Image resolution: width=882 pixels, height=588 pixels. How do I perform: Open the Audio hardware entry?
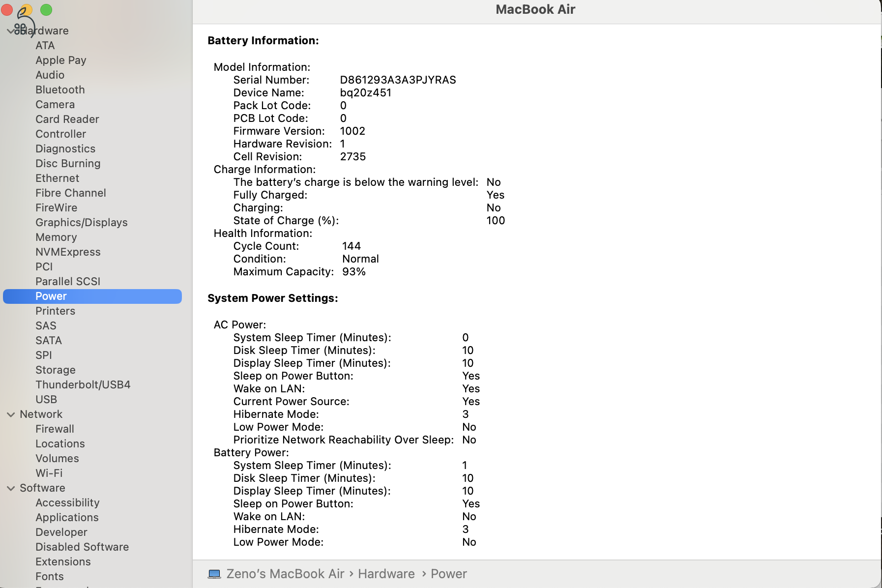[50, 75]
